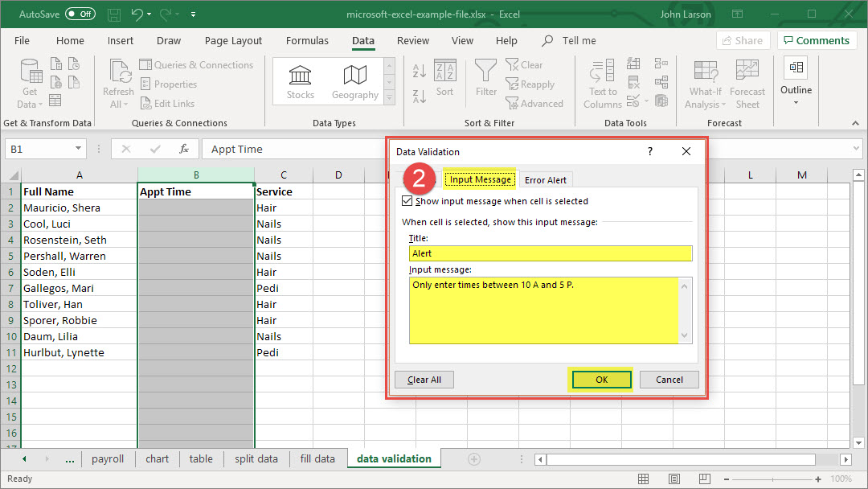
Task: Click the Save icon in title bar
Action: coord(113,14)
